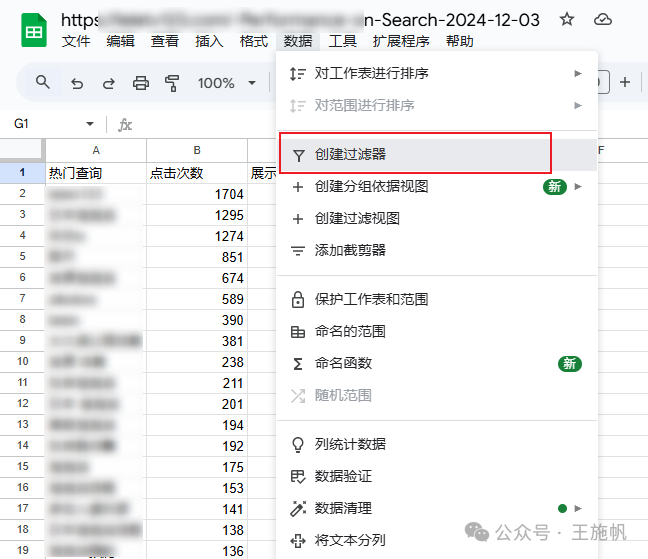The image size is (648, 559).
Task: Choose 列统计数据 menu item
Action: point(437,444)
